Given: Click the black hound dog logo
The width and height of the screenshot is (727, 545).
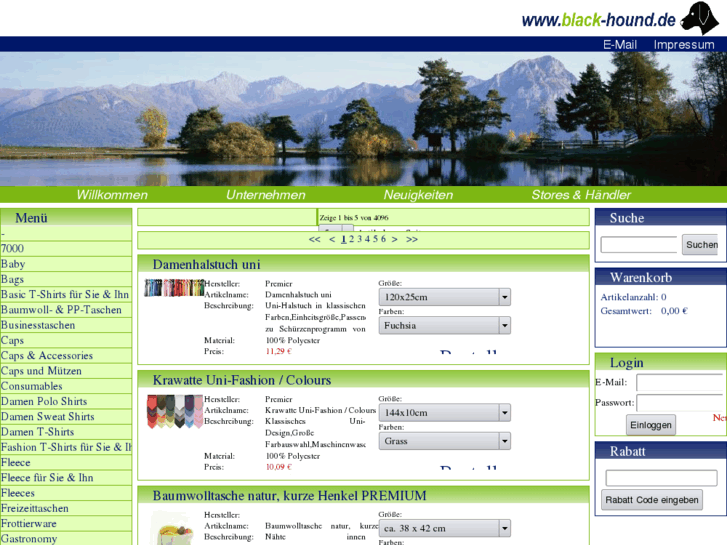Looking at the screenshot, I should (x=699, y=18).
